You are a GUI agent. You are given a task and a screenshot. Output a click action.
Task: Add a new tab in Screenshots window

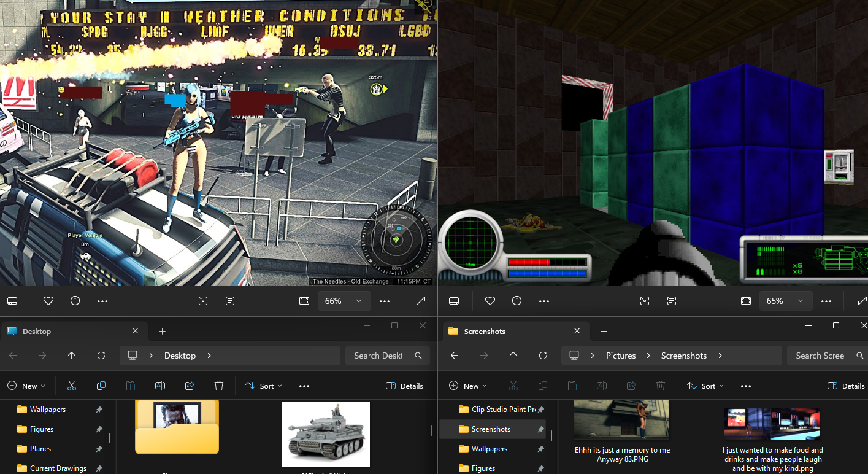click(604, 331)
